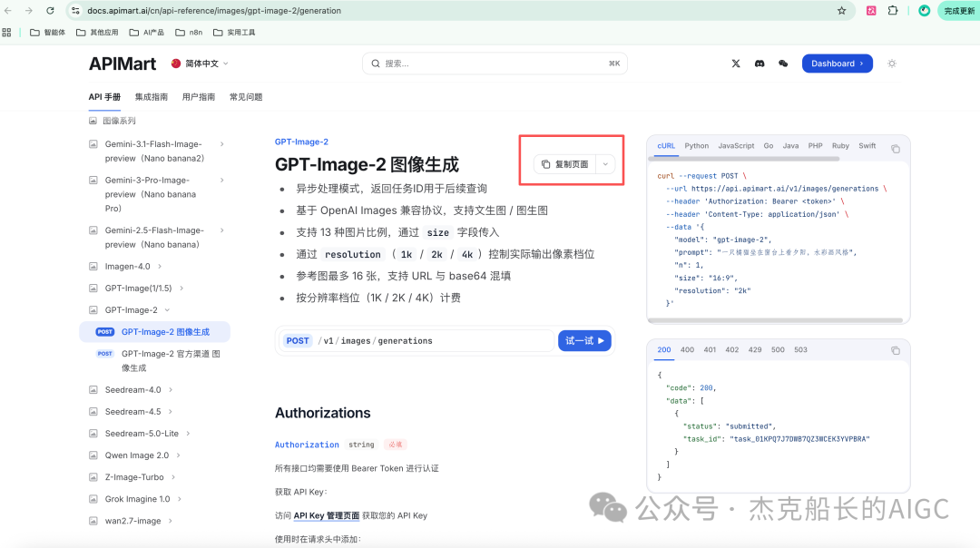The image size is (980, 548).
Task: Expand the Z-Image-Turbo sidebar group
Action: (x=173, y=477)
